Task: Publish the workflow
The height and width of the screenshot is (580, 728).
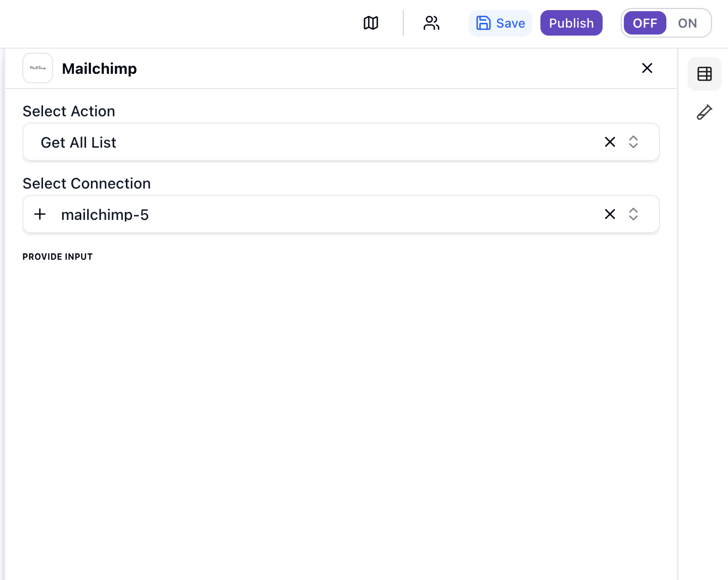Action: tap(571, 23)
